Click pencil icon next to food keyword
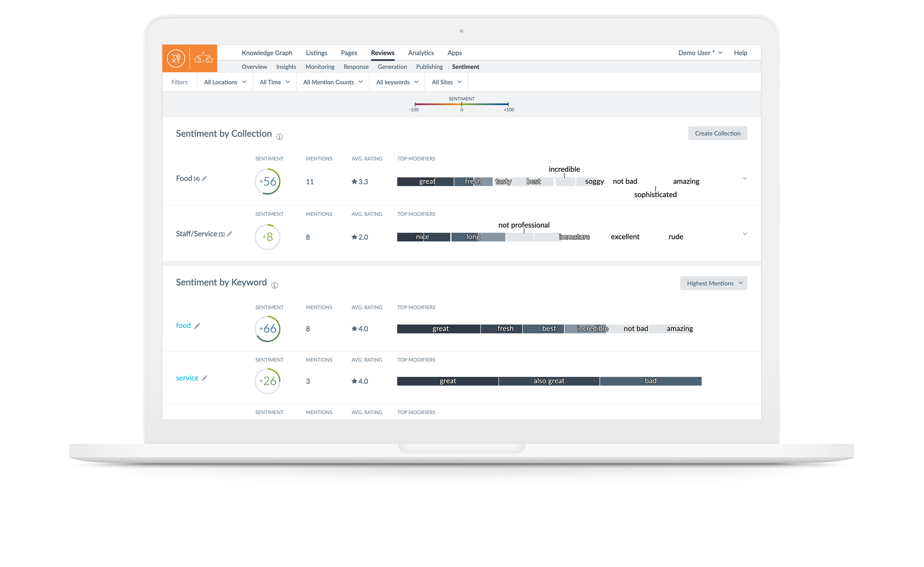This screenshot has height=567, width=924. (197, 326)
